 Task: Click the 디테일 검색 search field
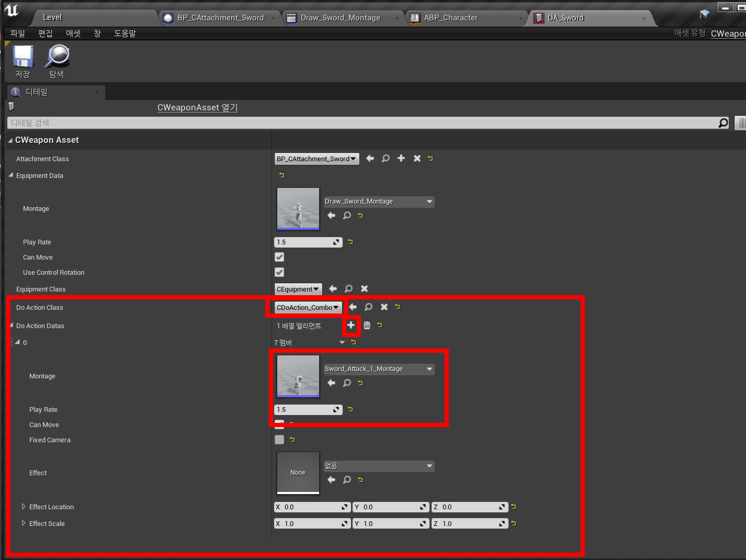coord(362,122)
